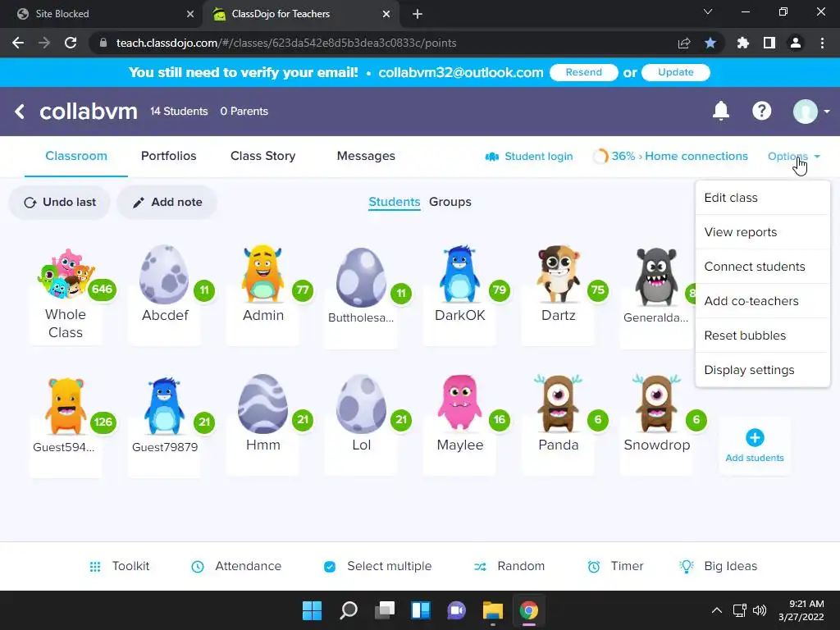Click Guest594's 126 points badge
Image resolution: width=840 pixels, height=630 pixels.
point(103,422)
